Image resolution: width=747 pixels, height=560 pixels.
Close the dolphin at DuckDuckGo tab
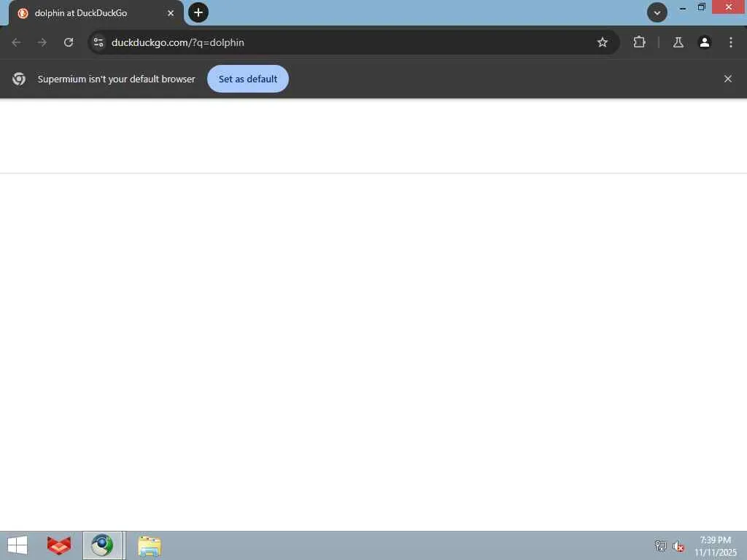tap(171, 13)
